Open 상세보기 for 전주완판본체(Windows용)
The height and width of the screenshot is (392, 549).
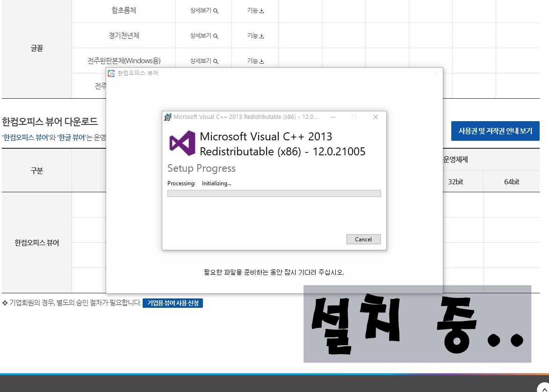[204, 61]
